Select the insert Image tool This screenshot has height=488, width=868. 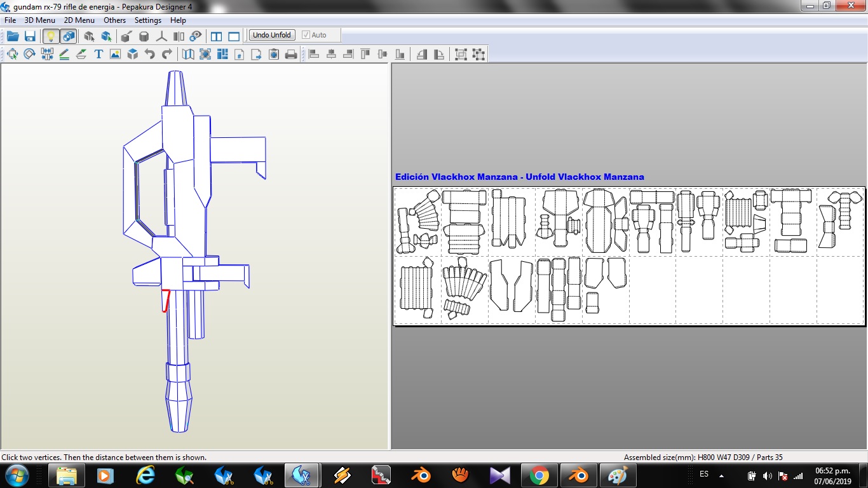click(x=115, y=54)
